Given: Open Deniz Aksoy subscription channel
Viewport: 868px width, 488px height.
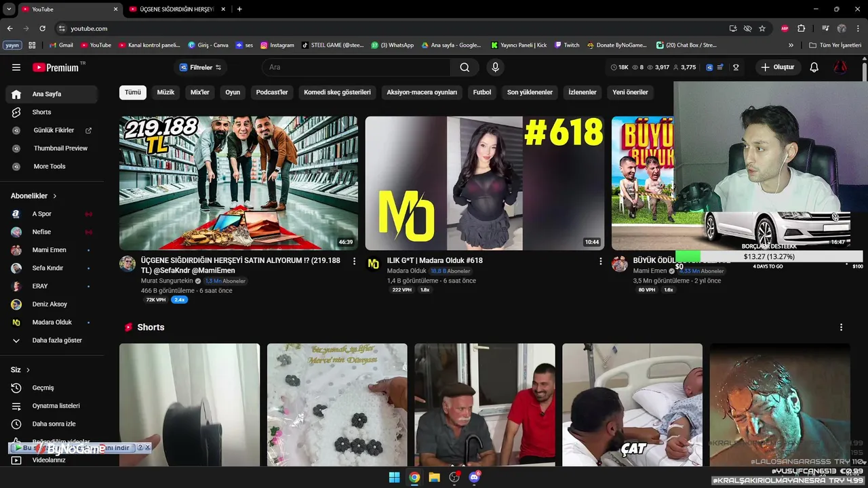Looking at the screenshot, I should [52, 304].
